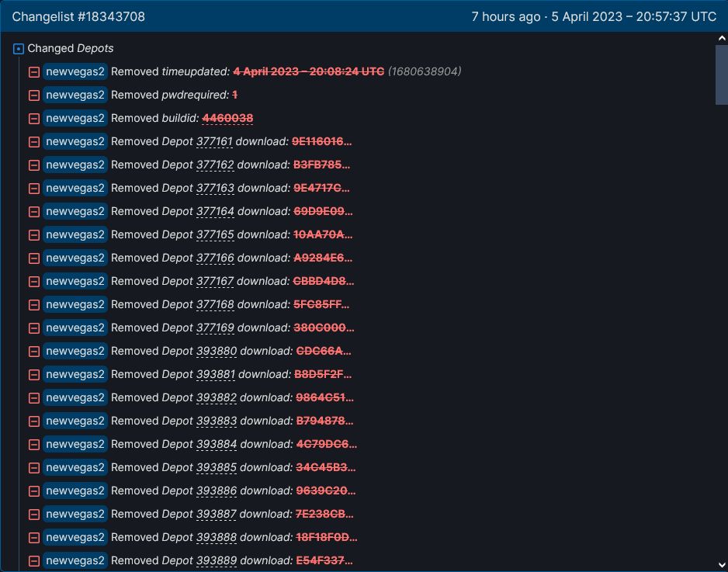Click newvegas2 tag on timeupdated row
728x572 pixels.
75,71
